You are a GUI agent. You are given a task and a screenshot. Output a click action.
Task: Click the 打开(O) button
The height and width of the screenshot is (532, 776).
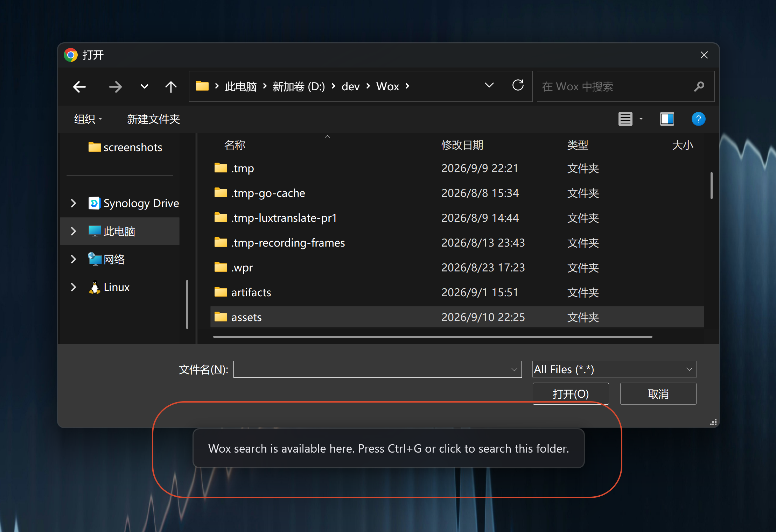pyautogui.click(x=571, y=394)
